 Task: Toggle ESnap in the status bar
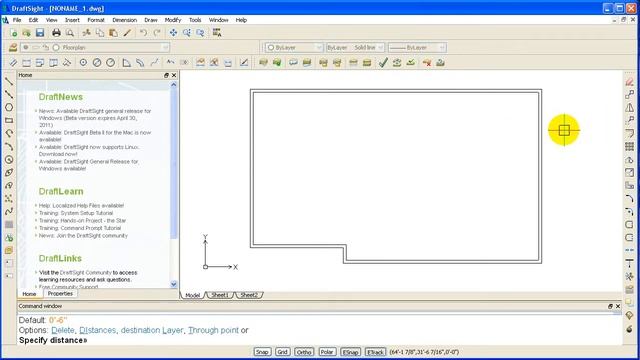click(x=351, y=352)
